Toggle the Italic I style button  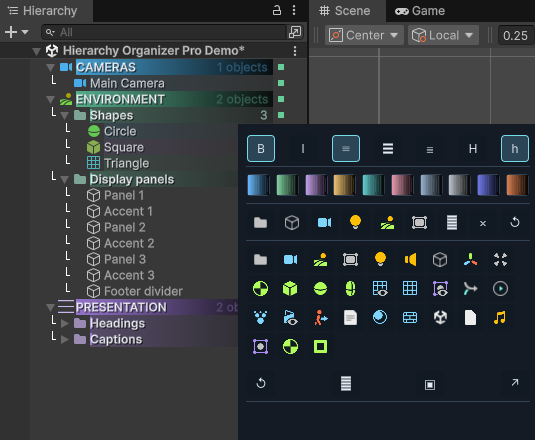(x=303, y=149)
